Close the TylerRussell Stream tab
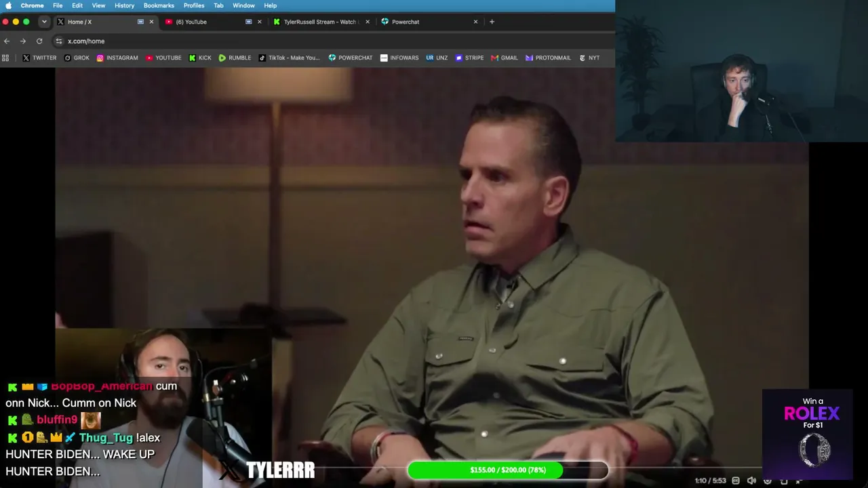 (368, 22)
